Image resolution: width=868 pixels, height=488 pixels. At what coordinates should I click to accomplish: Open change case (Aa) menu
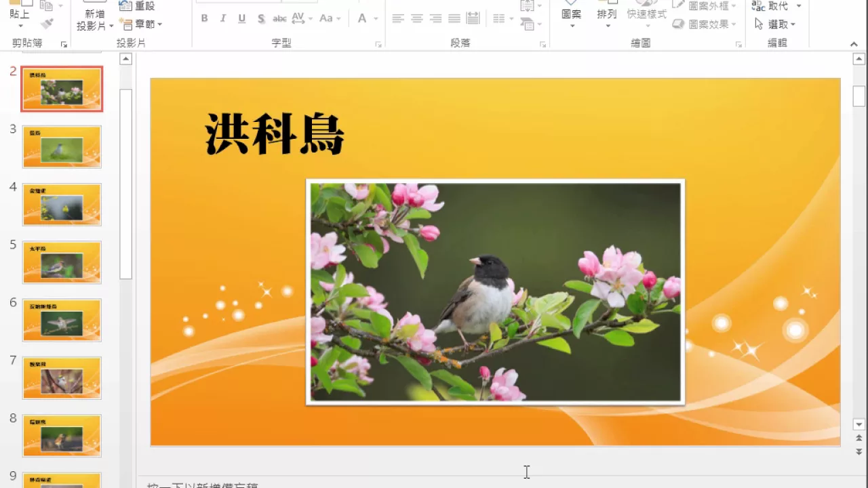[330, 18]
